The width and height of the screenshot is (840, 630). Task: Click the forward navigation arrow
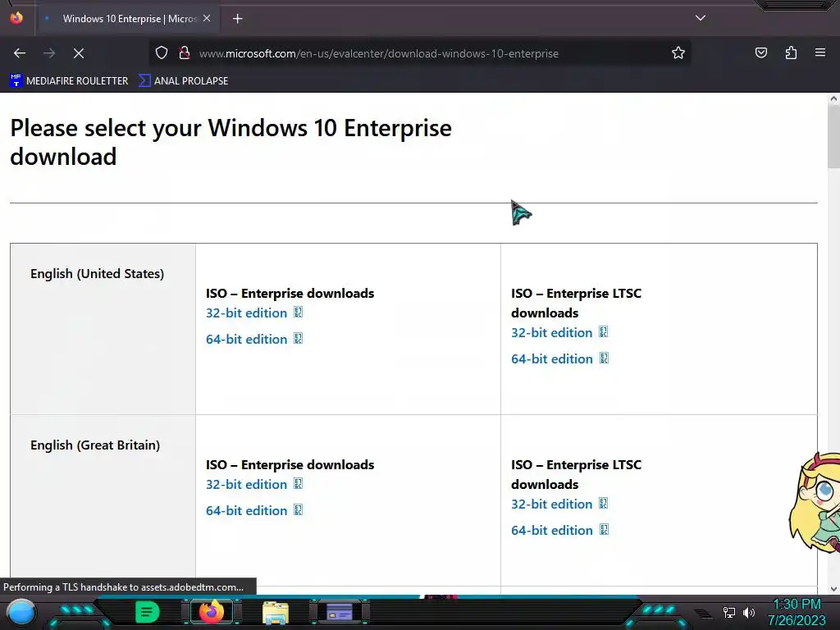click(x=49, y=53)
